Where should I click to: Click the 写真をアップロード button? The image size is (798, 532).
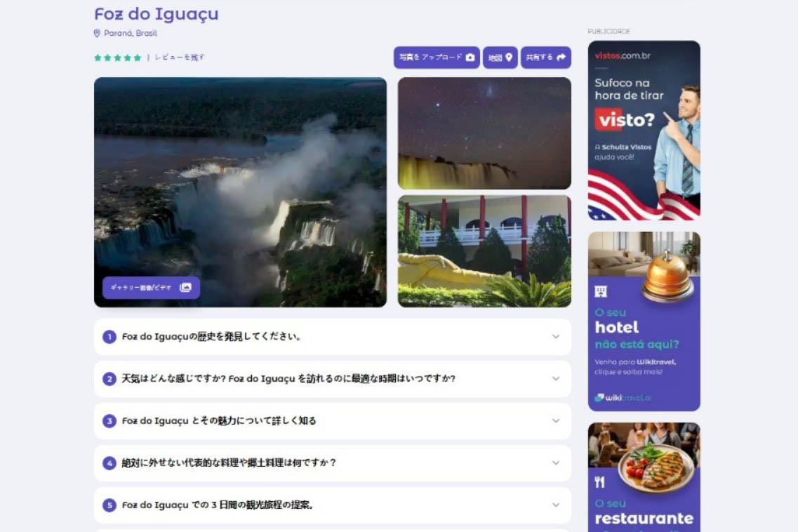point(437,58)
